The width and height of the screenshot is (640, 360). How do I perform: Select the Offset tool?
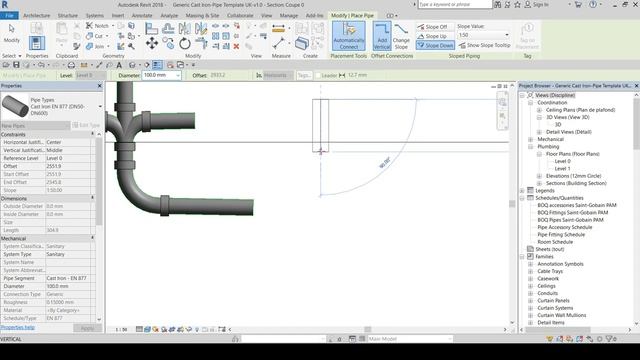[x=168, y=29]
